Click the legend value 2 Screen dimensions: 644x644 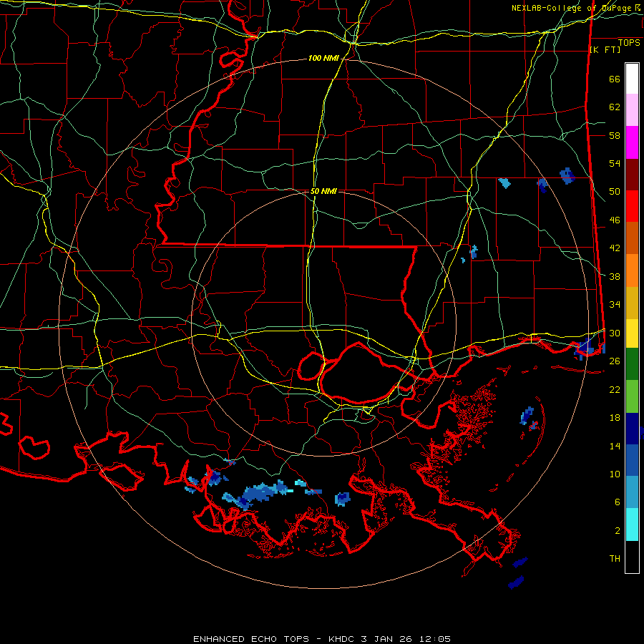[x=618, y=531]
